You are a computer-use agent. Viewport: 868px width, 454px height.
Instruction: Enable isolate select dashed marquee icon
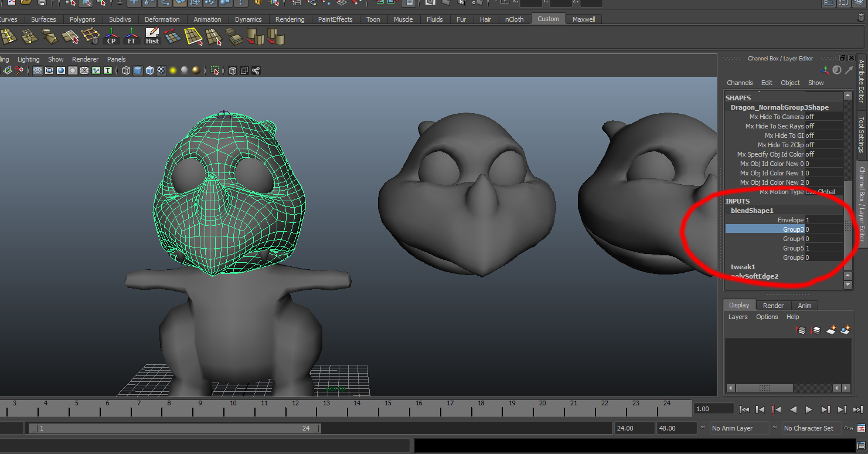click(214, 70)
